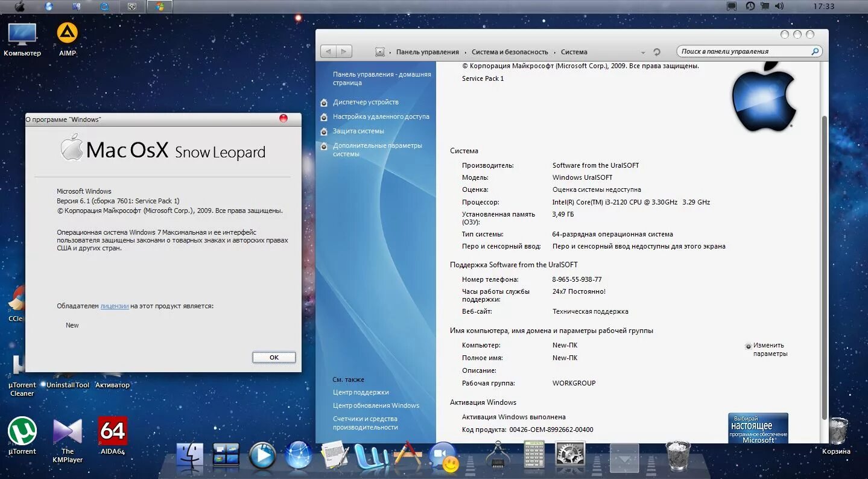This screenshot has width=868, height=479.
Task: Open Finder face icon in the dock
Action: [x=190, y=456]
